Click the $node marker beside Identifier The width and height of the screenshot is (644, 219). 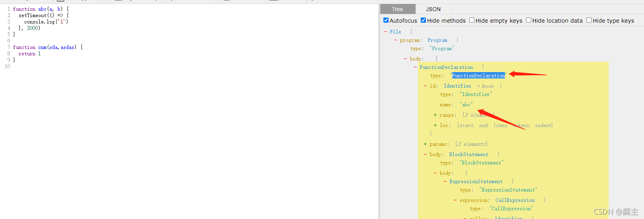coord(485,86)
